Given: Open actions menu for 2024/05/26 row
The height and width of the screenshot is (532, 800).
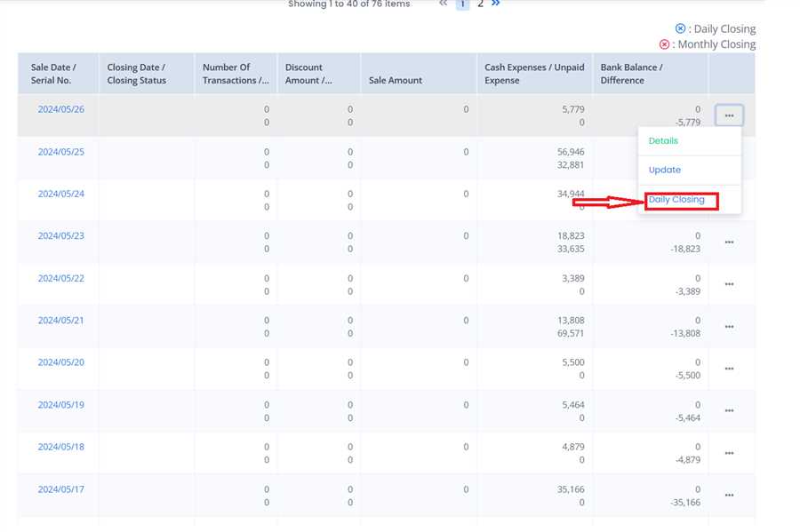Looking at the screenshot, I should click(x=729, y=115).
